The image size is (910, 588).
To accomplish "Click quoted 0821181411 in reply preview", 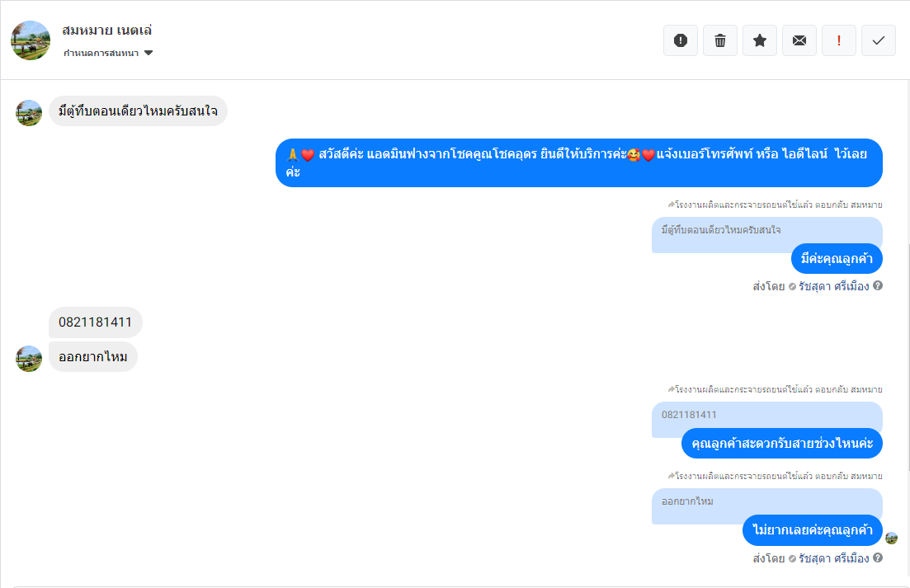I will 689,415.
